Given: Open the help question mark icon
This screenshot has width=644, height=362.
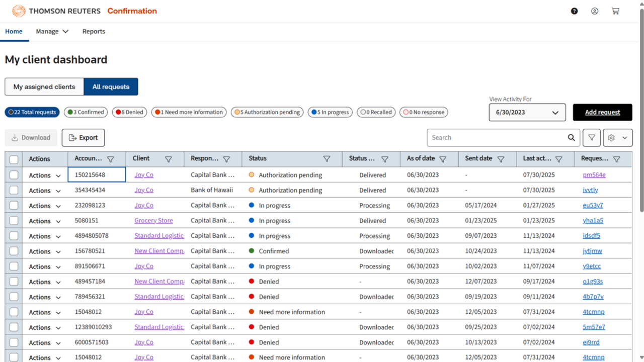Looking at the screenshot, I should pos(574,11).
